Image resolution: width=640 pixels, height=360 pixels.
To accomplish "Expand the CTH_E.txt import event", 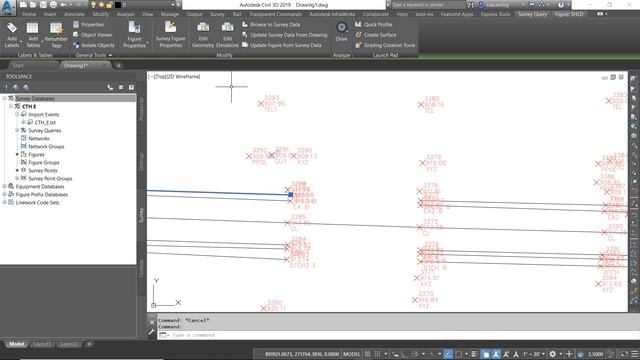I will (x=23, y=122).
